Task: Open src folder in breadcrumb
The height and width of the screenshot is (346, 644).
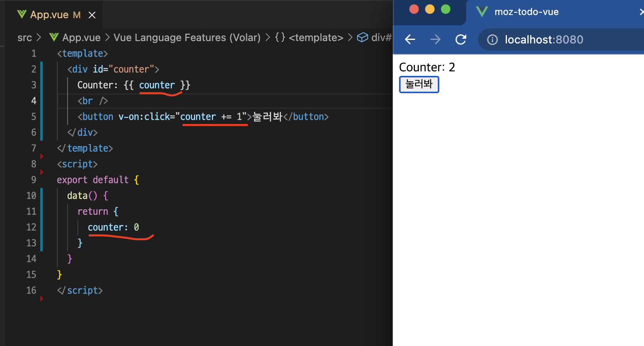Action: [x=24, y=38]
